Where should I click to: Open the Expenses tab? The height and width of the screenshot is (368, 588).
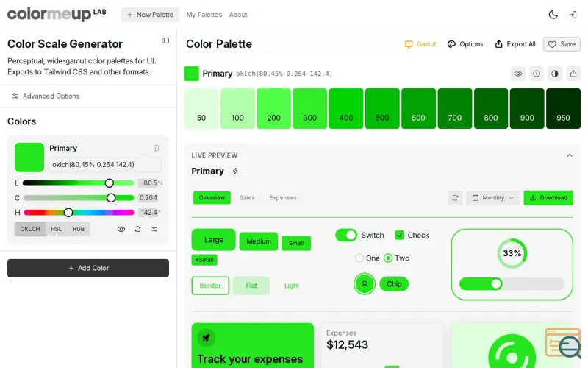[x=283, y=197]
